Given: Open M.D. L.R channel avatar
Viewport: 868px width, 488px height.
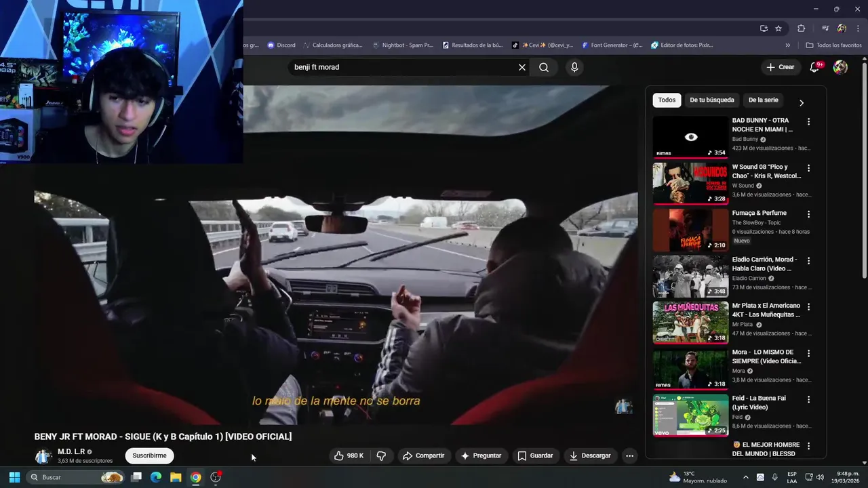Looking at the screenshot, I should [x=43, y=456].
